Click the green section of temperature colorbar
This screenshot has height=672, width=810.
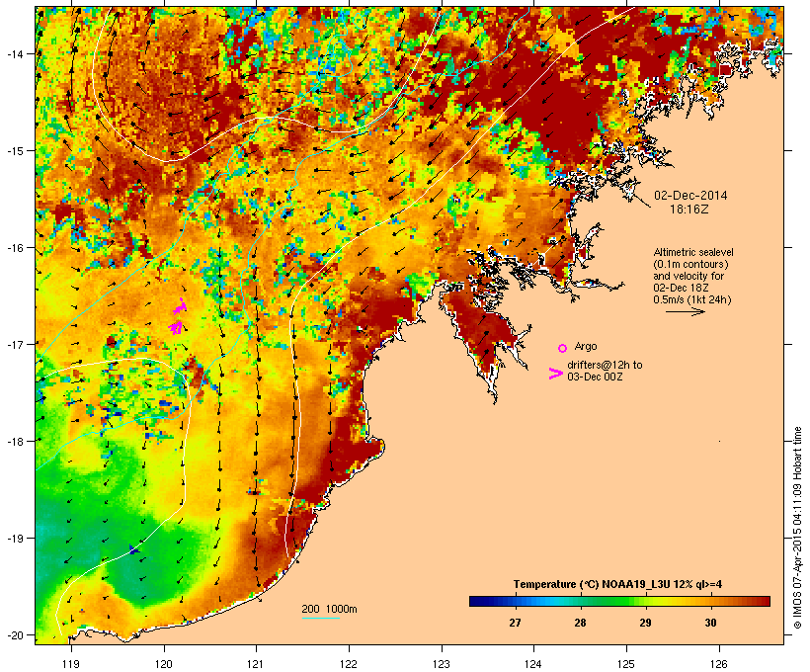612,601
